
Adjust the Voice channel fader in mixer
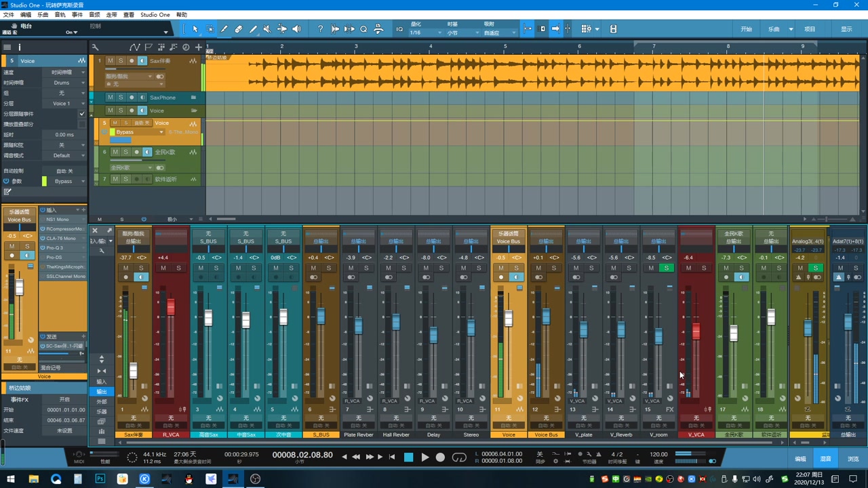point(509,319)
